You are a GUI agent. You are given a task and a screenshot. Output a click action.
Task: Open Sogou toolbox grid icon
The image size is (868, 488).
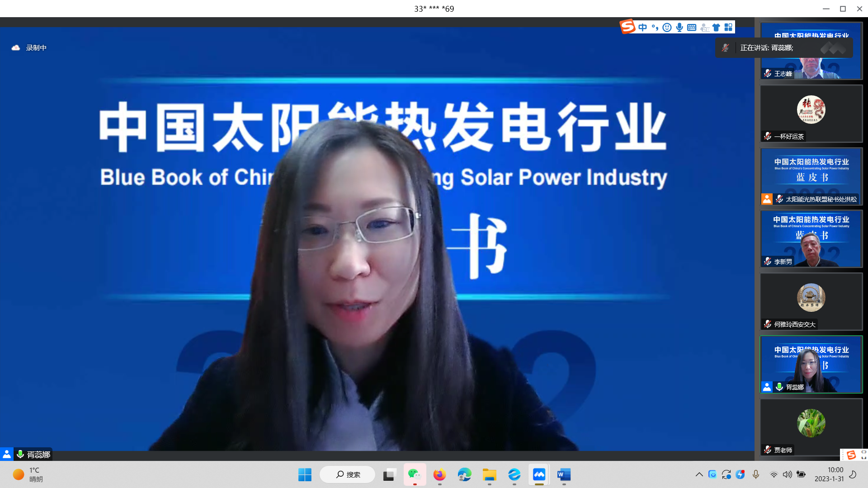point(728,28)
